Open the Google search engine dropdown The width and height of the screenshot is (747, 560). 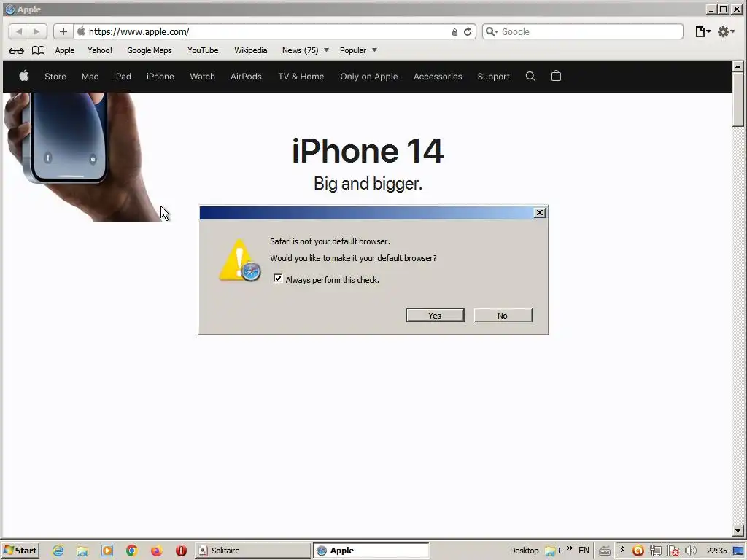[x=492, y=31]
